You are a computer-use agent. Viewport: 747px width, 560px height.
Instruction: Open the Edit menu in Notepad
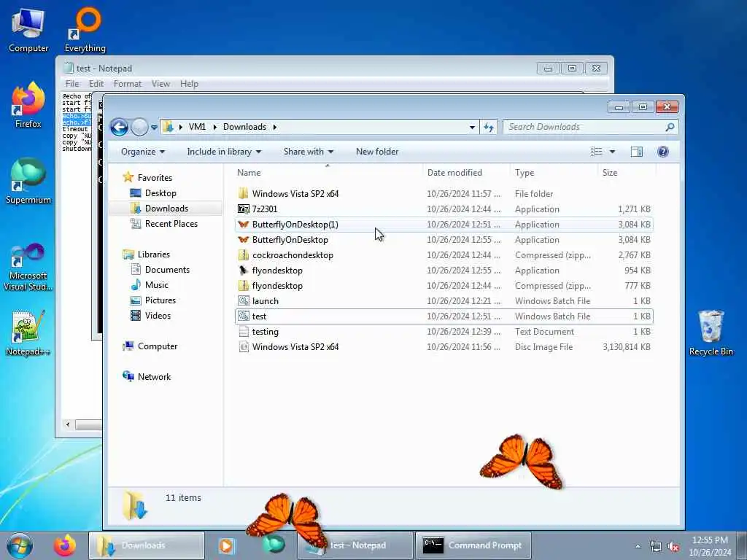pyautogui.click(x=96, y=84)
